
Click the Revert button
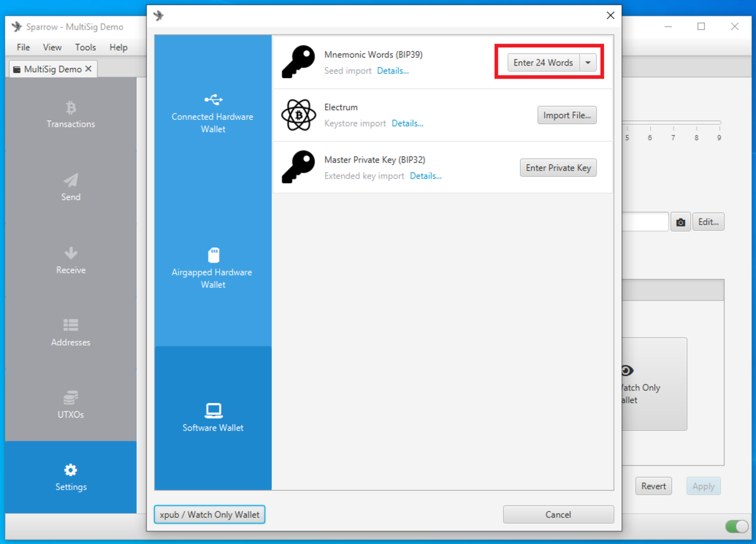coord(653,486)
